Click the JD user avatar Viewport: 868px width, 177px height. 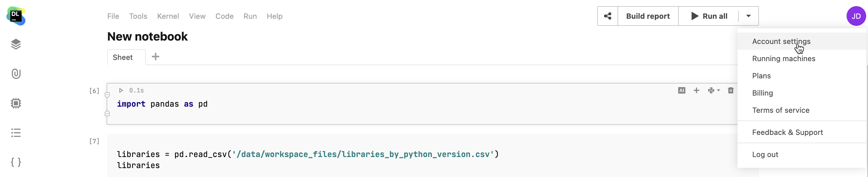tap(855, 16)
